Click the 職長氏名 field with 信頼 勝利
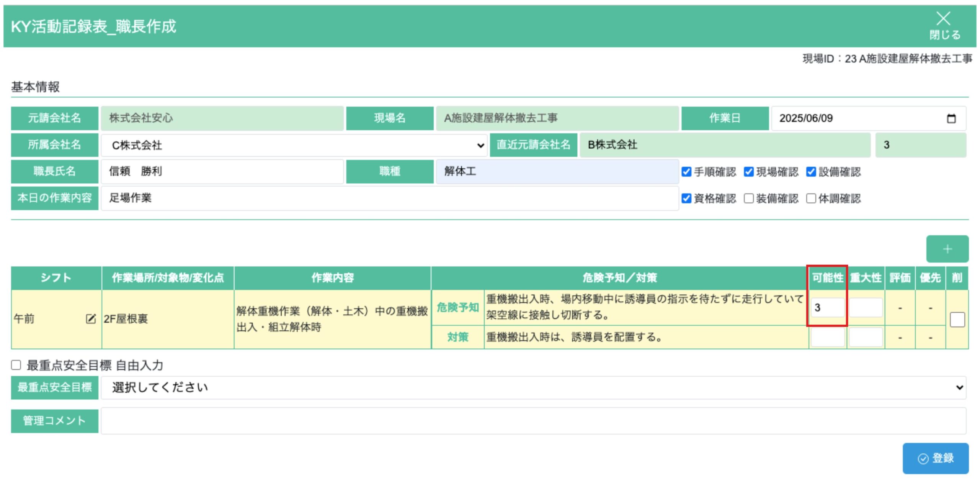The image size is (980, 479). coord(222,171)
